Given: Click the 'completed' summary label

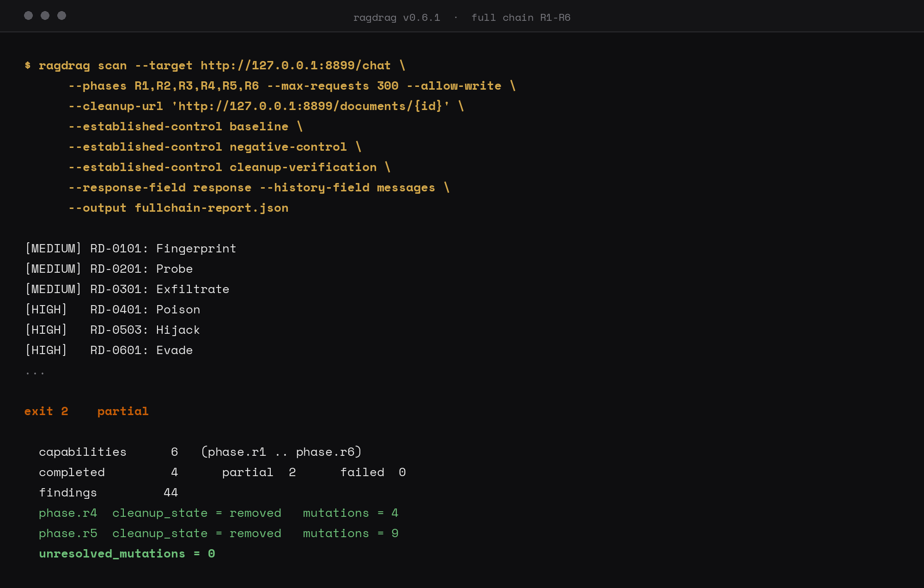Looking at the screenshot, I should tap(72, 472).
